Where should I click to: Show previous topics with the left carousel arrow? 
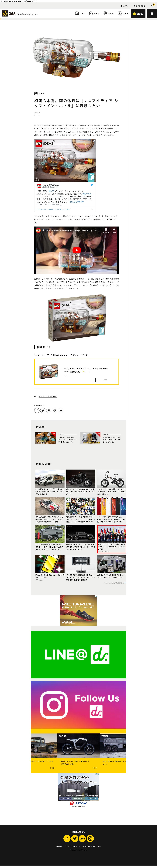32,746
